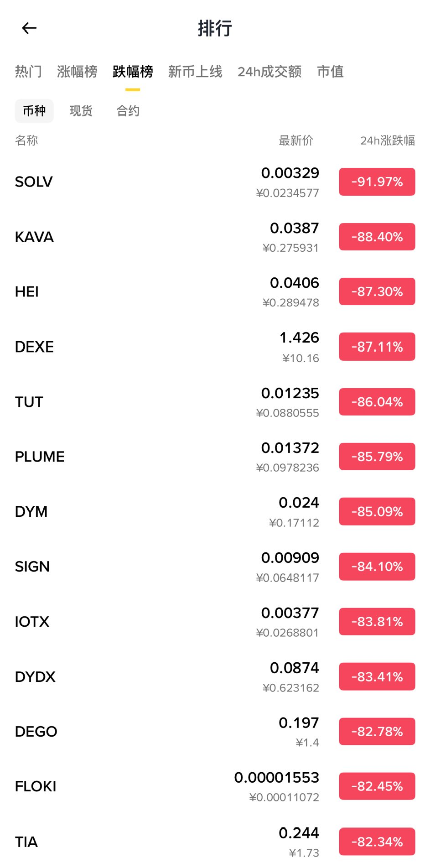Open the 市值 tab
Viewport: 430px width, 868px height.
point(330,72)
